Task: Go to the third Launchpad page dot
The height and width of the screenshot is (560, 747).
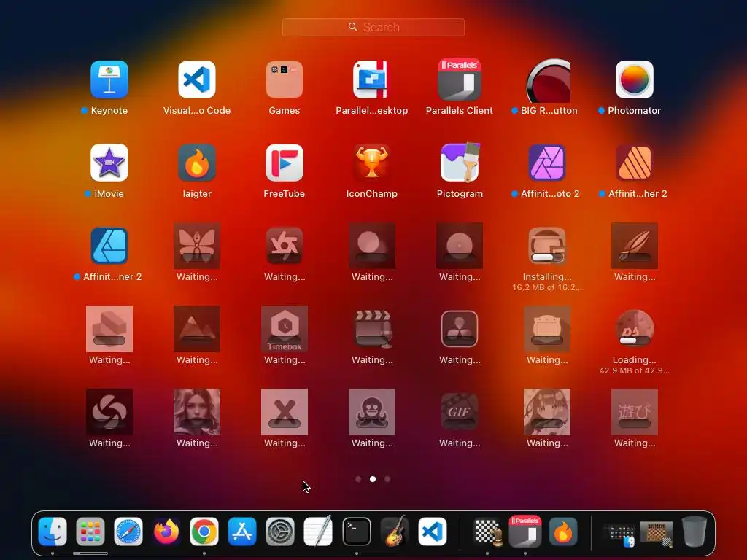Action: pyautogui.click(x=387, y=479)
